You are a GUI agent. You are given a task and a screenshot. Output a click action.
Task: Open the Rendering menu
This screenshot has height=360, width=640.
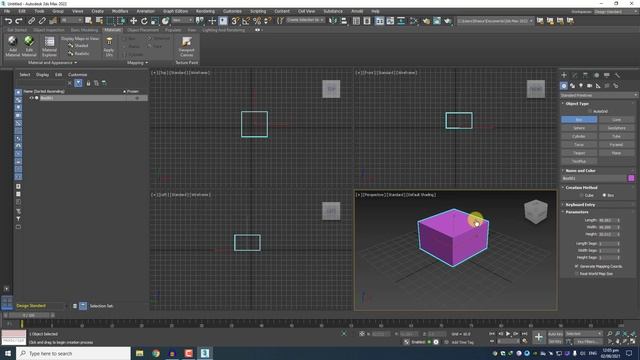[205, 11]
